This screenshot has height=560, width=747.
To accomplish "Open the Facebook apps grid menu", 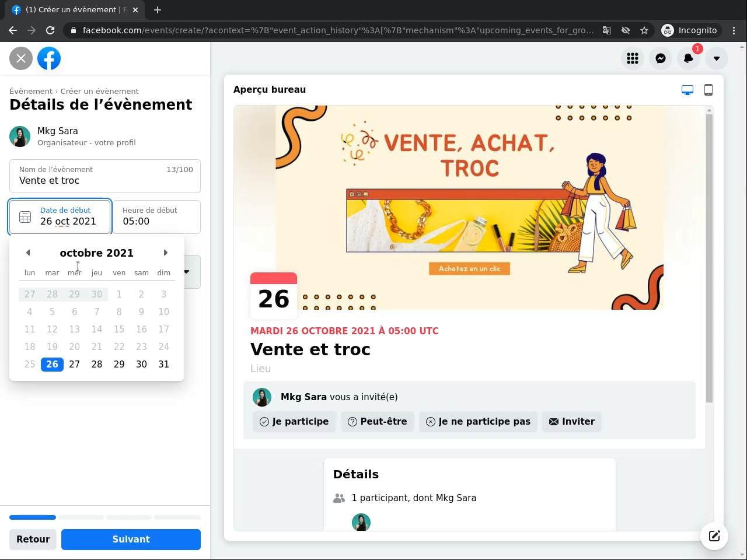I will pos(633,58).
